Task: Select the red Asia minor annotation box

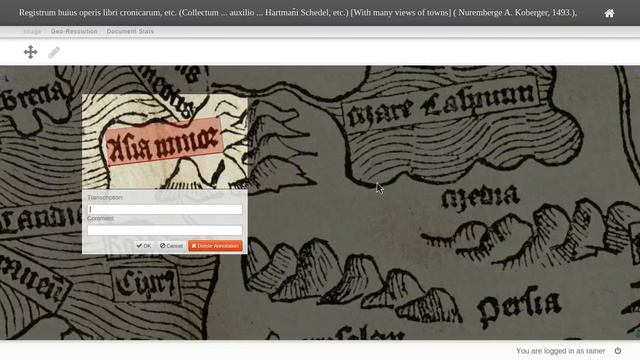Action: click(x=164, y=142)
